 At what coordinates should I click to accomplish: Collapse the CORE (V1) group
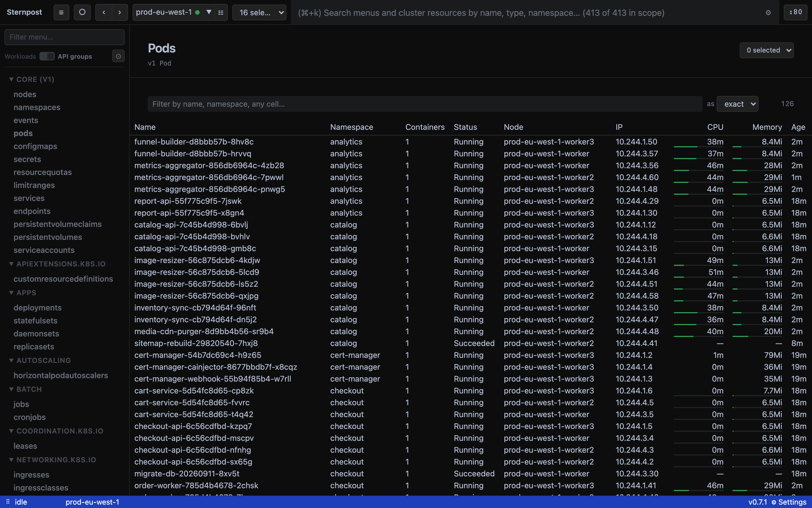coord(32,79)
